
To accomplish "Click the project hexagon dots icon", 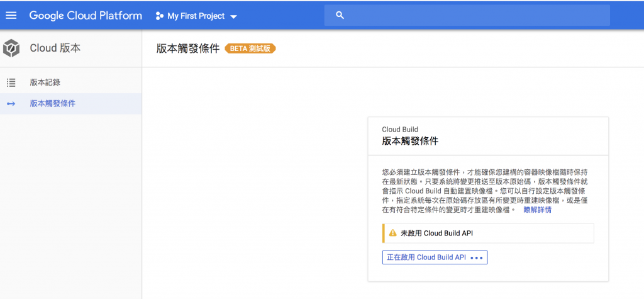I will tap(160, 16).
